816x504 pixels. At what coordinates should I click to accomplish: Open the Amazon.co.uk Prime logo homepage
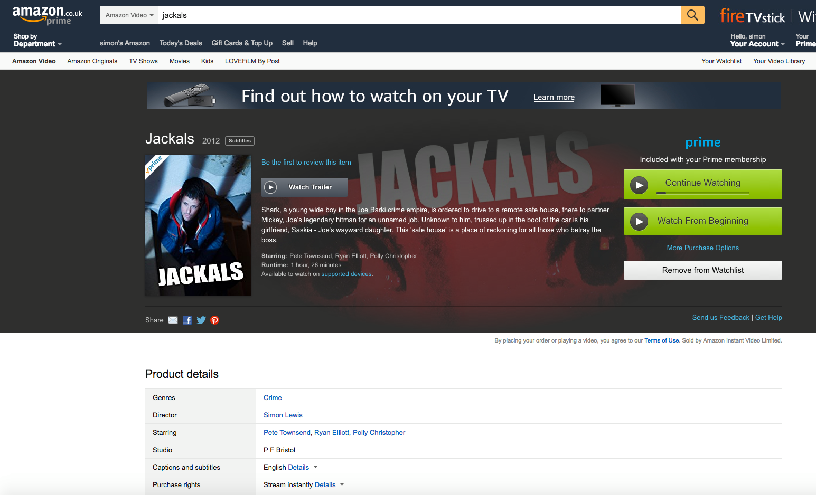coord(47,15)
